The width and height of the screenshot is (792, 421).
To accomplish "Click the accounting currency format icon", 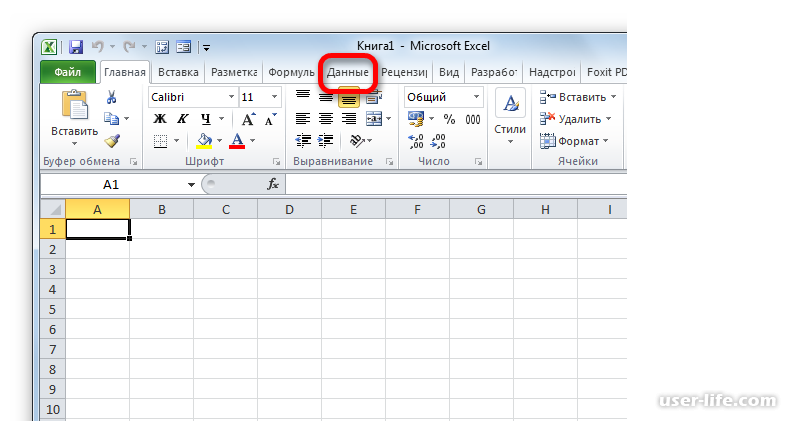I will [416, 119].
